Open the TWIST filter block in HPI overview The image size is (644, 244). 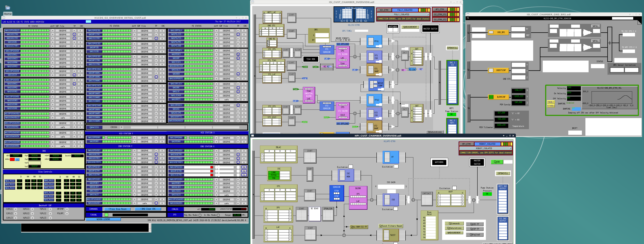[x=391, y=235]
